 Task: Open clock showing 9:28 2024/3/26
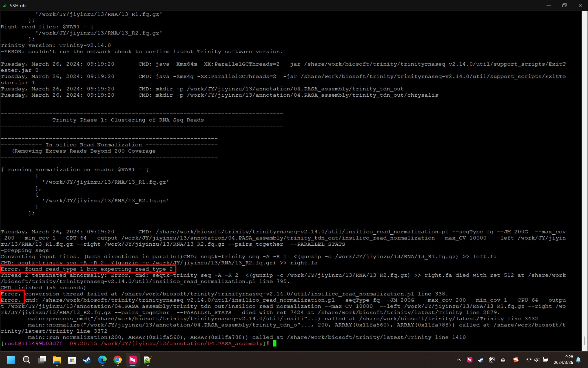coord(563,359)
